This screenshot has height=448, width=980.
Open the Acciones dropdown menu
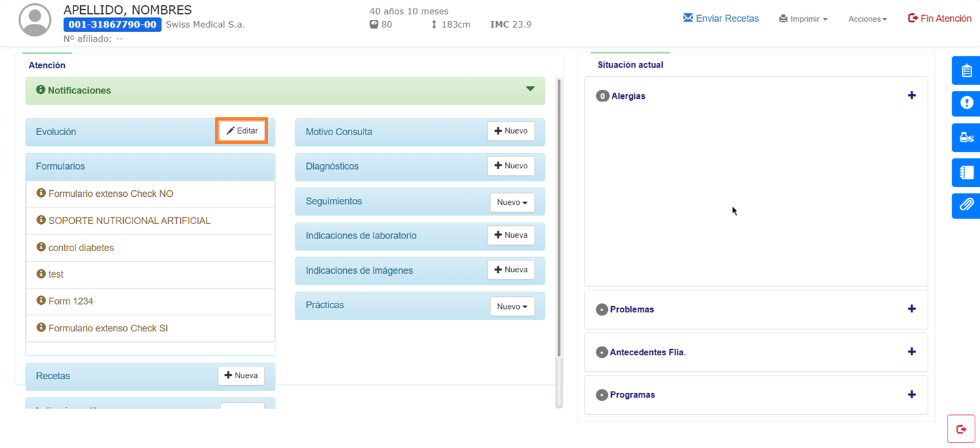pos(867,19)
